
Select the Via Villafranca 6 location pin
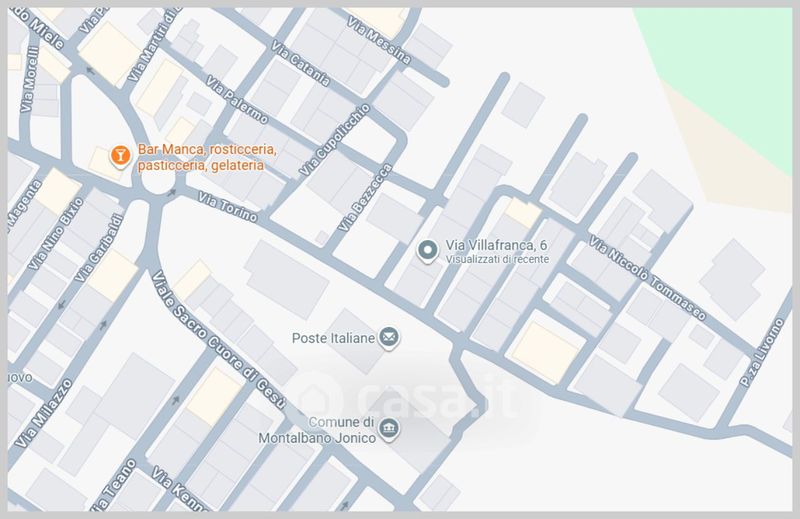427,251
